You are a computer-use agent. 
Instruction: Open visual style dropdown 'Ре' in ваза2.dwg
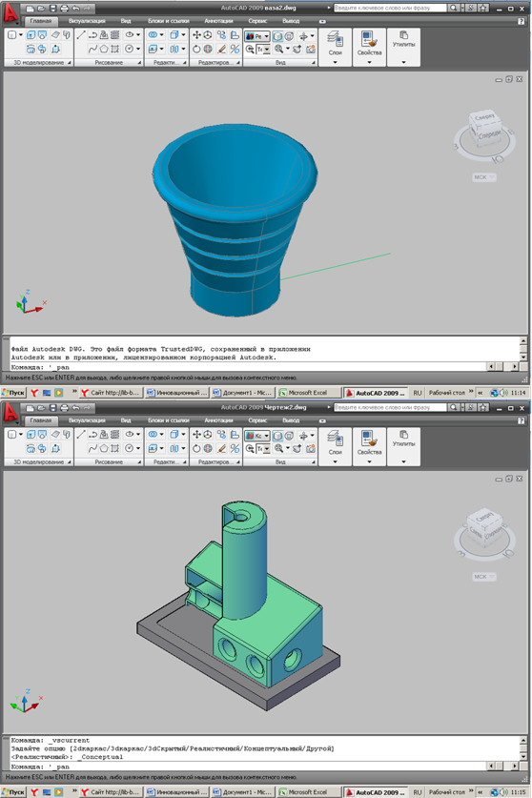pos(257,36)
